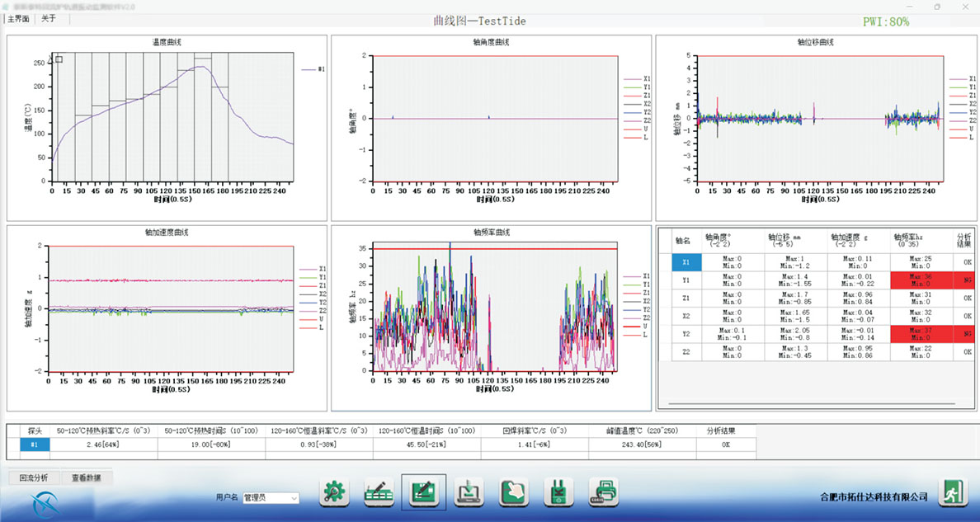980x522 pixels.
Task: Click the small square marker in temperature chart
Action: pos(59,59)
